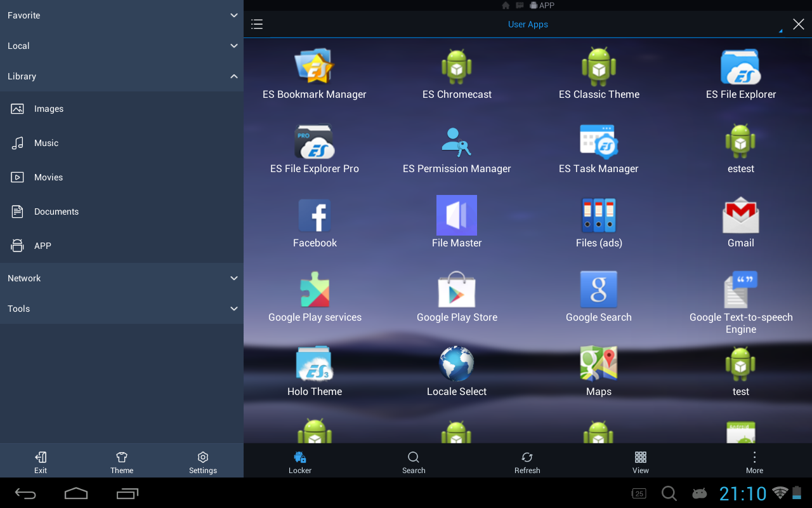This screenshot has height=508, width=812.
Task: Expand the Local section
Action: click(x=122, y=46)
